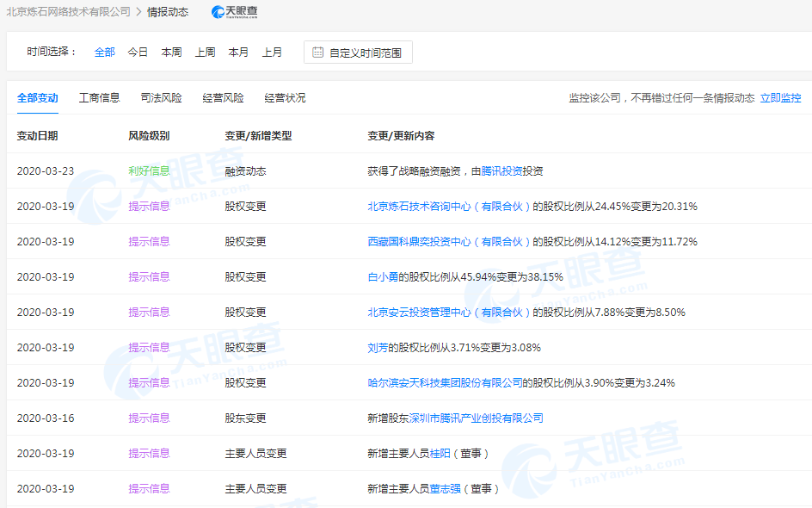The height and width of the screenshot is (508, 812).
Task: Click 提示信息 in the 刘芳 row
Action: pos(149,347)
